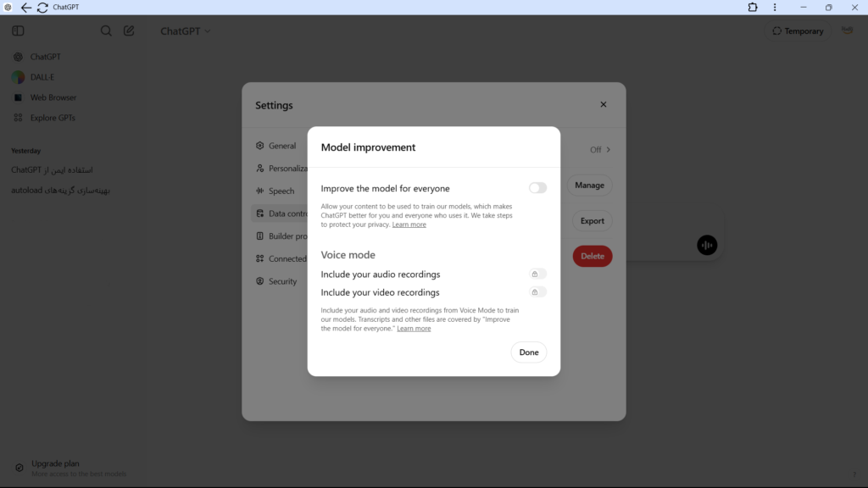
Task: Click ChatGPT logo icon in sidebar
Action: coord(19,57)
